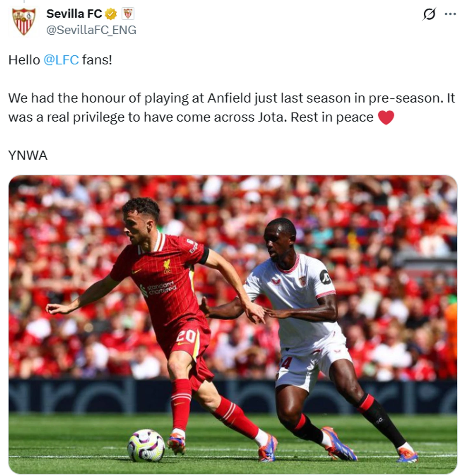Click the gold verified badge beside Sevilla FC
Viewport: 464px width, 476px height.
[x=111, y=14]
